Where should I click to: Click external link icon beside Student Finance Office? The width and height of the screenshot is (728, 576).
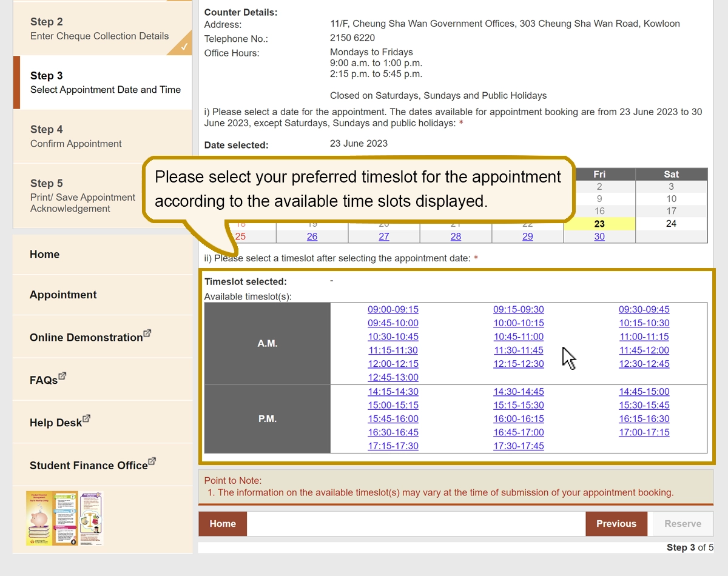point(152,461)
